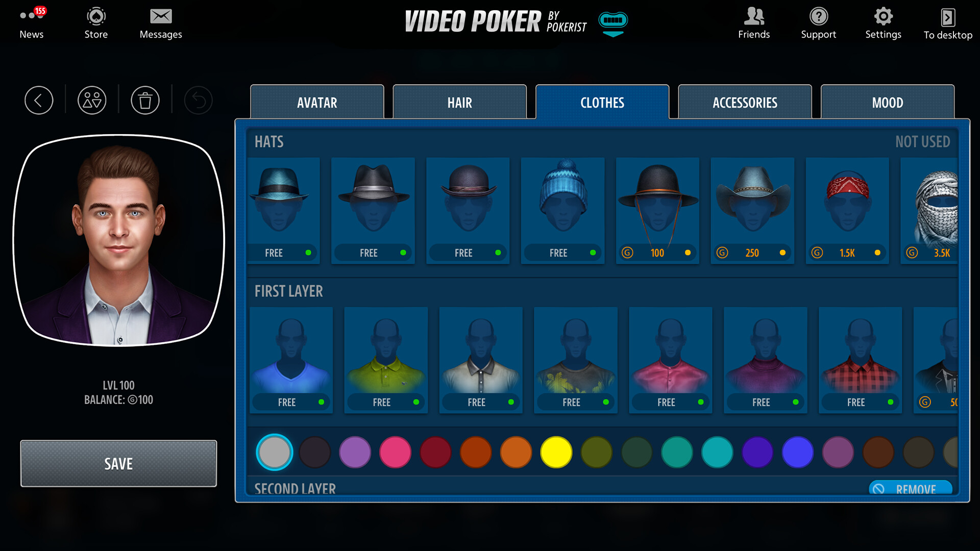Switch to the Accessories tab
Screen dimensions: 980x551
pos(745,103)
